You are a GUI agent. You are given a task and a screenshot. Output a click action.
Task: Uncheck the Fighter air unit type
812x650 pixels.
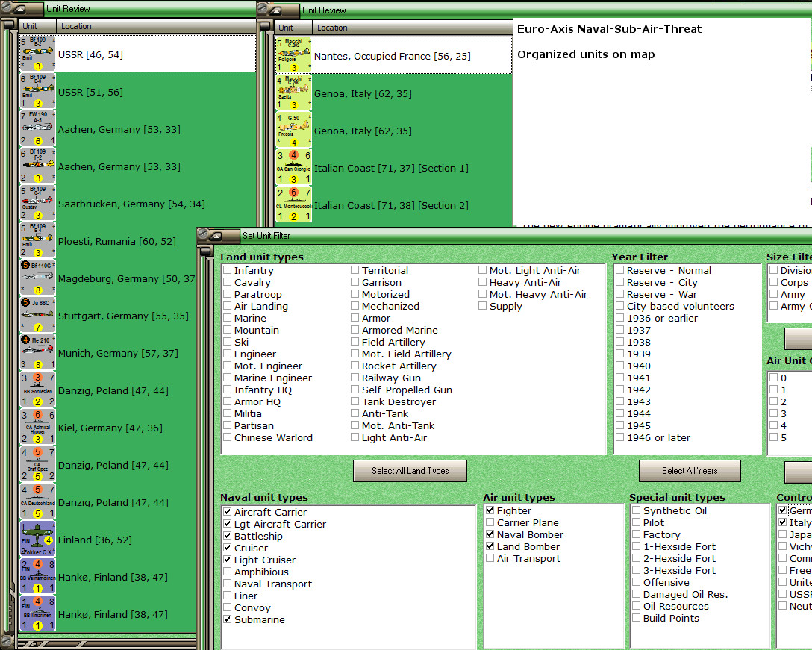pos(490,510)
